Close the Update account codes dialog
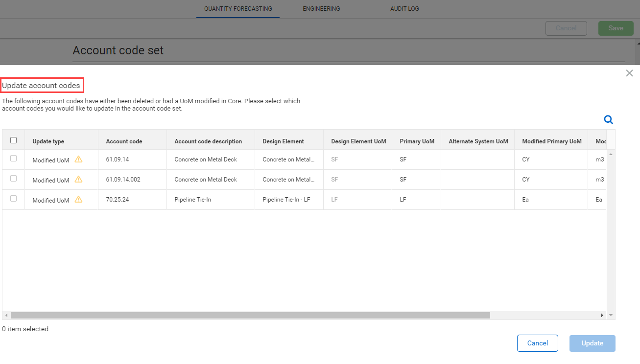The height and width of the screenshot is (364, 640). tap(629, 73)
